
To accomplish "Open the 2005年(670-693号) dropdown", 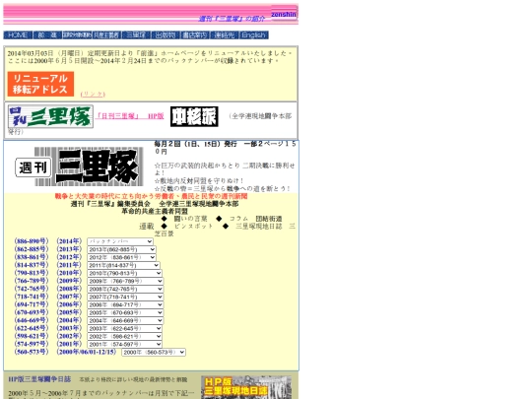I will [x=125, y=313].
